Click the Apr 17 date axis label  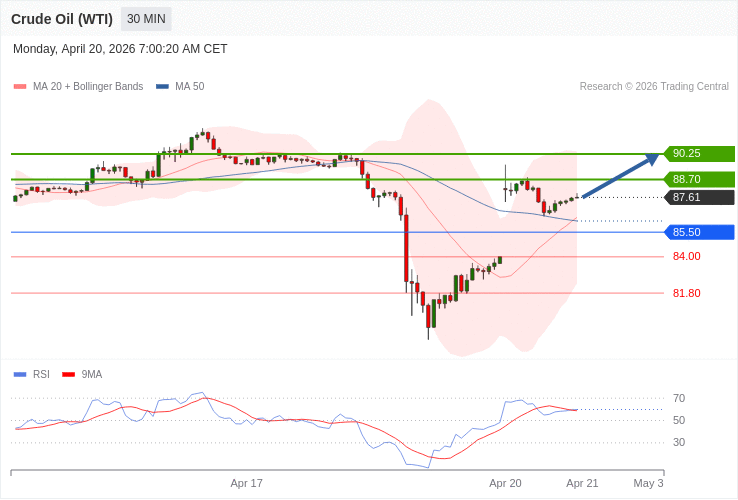coord(246,483)
